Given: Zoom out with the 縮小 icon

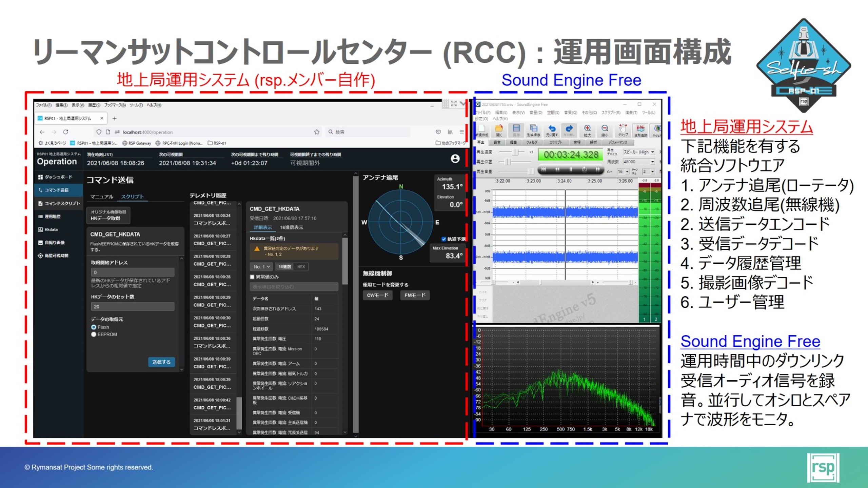Looking at the screenshot, I should click(605, 130).
